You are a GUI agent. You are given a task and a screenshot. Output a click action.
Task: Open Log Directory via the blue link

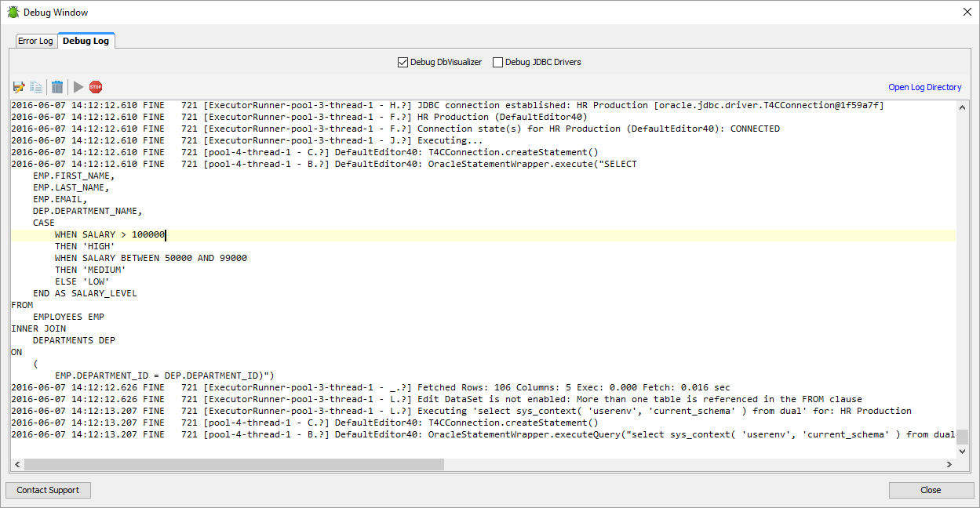924,87
